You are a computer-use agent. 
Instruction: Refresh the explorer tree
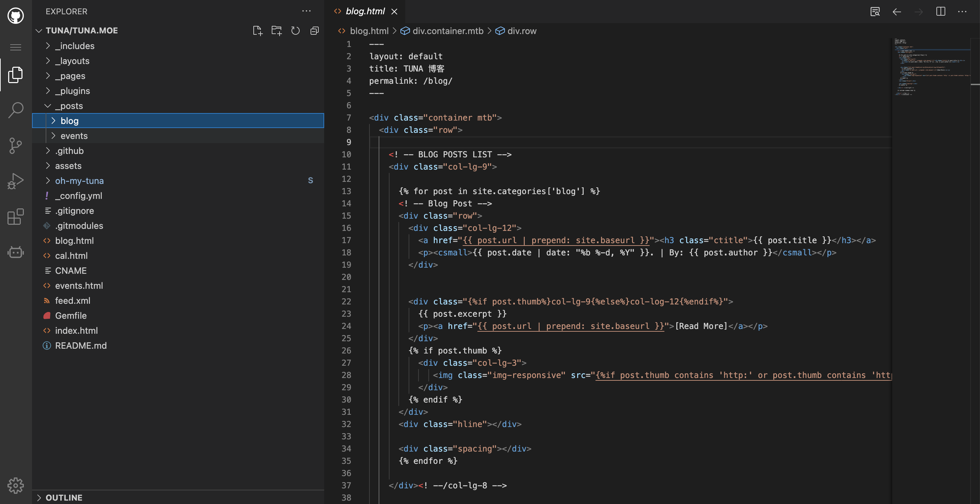coord(296,30)
